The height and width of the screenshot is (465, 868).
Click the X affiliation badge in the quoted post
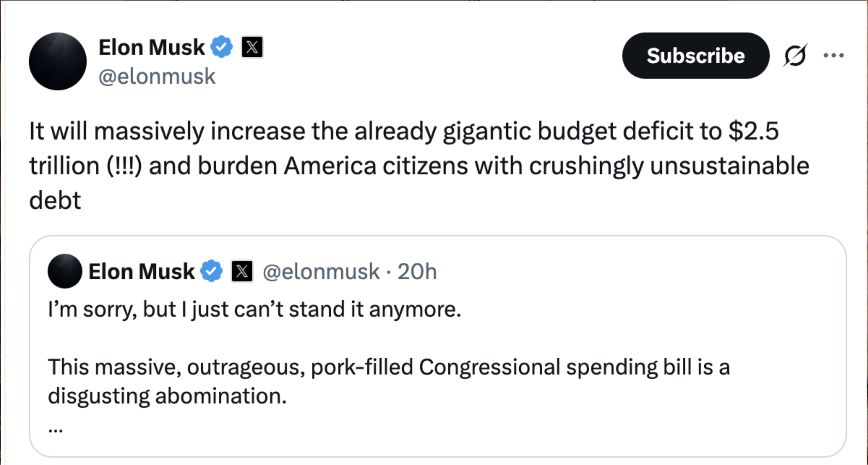[242, 271]
